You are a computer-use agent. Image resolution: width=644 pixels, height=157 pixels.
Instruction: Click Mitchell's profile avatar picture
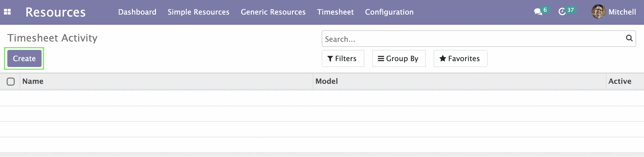coord(599,12)
